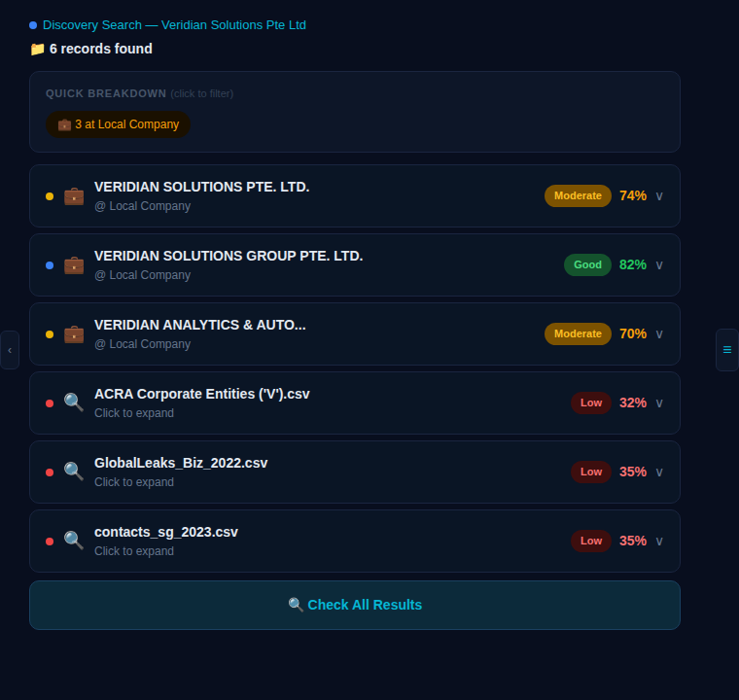This screenshot has height=700, width=739.
Task: Filter by '3 at Local Company' chip
Action: [118, 124]
